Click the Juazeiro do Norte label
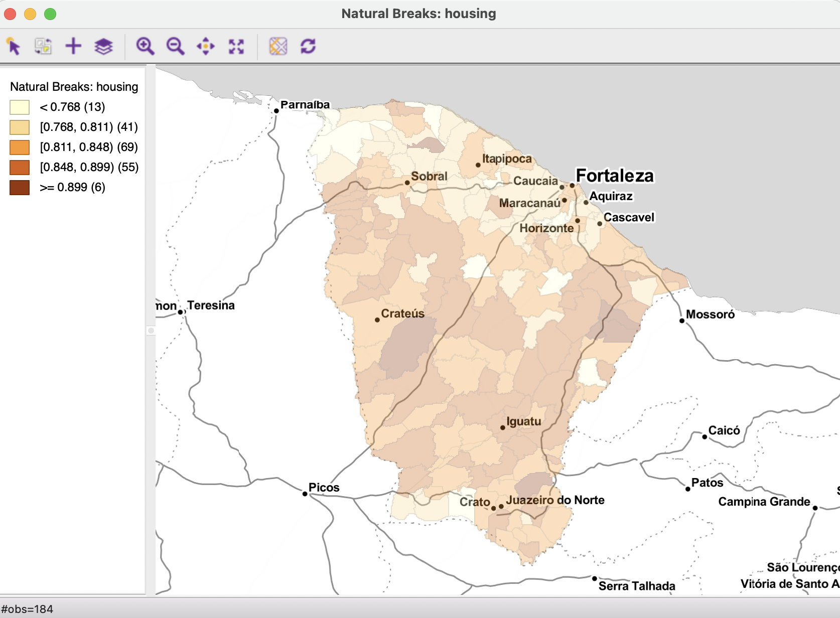This screenshot has width=840, height=618. pos(555,500)
